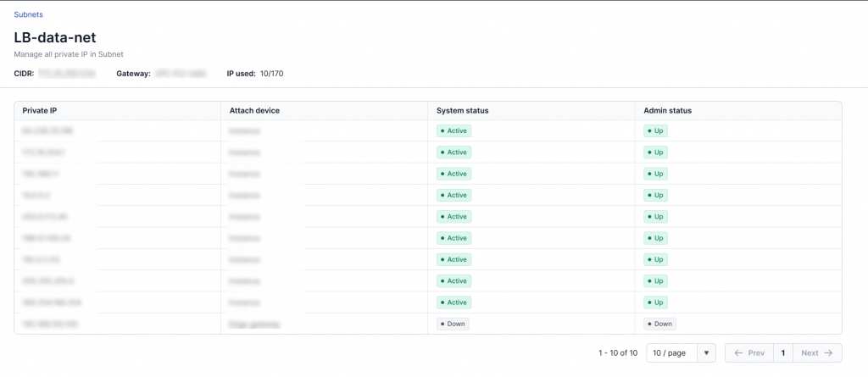The height and width of the screenshot is (377, 868).
Task: Open the 10 / page size dropdown
Action: tap(671, 352)
